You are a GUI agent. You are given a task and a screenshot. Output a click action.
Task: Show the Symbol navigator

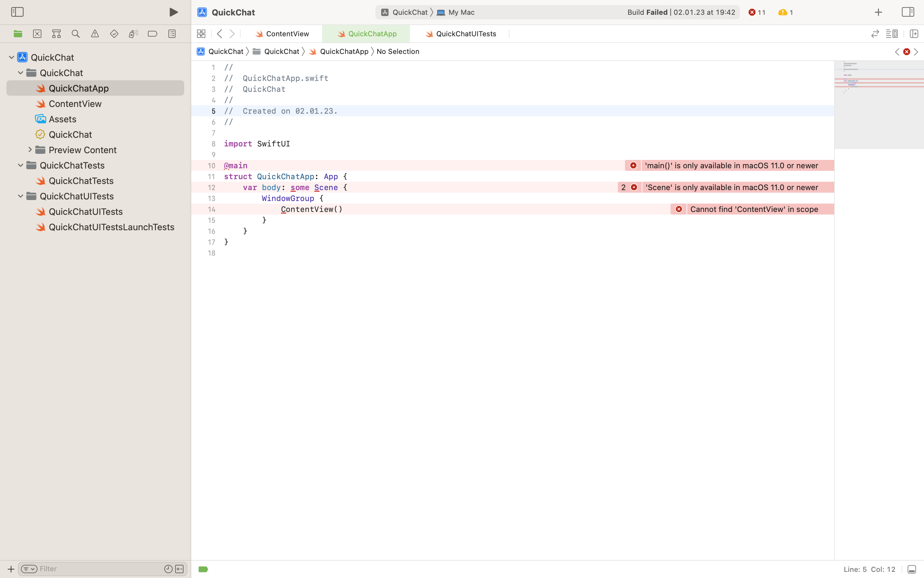56,34
